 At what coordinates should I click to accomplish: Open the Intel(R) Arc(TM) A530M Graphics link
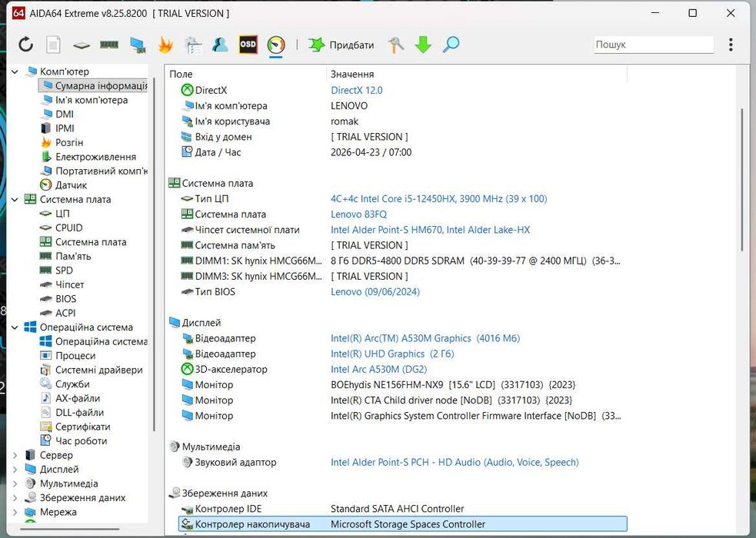tap(425, 338)
